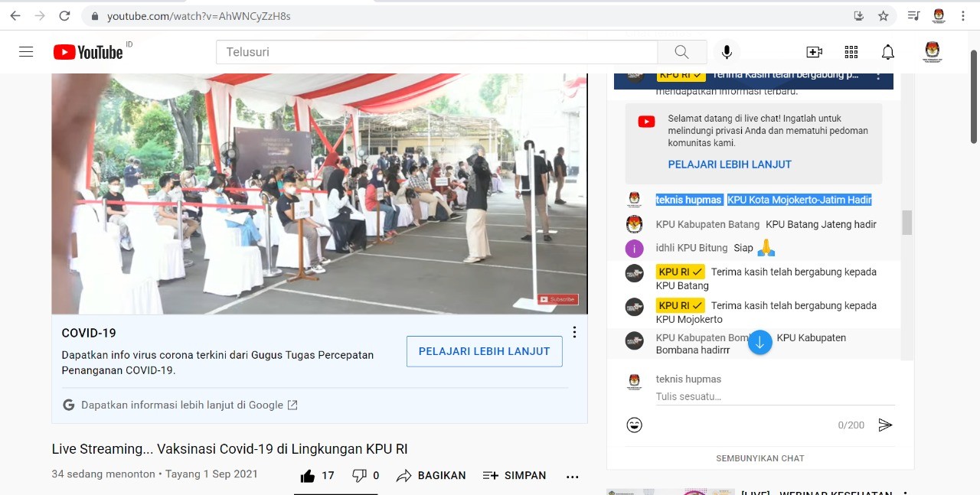This screenshot has height=495, width=980.
Task: Click the search magnifier button
Action: pos(681,52)
